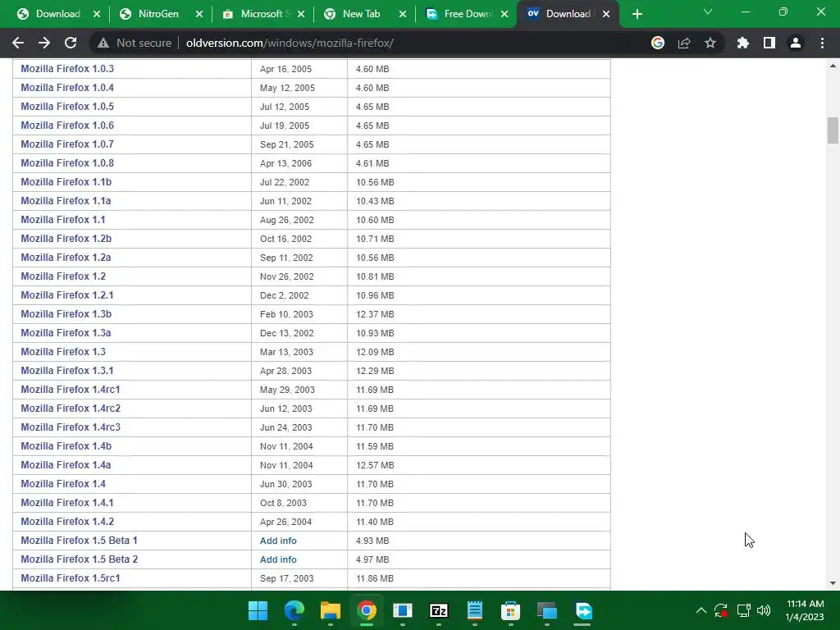Open the clock and date 1/4/2023
Screen dimensions: 840x630
(x=805, y=610)
